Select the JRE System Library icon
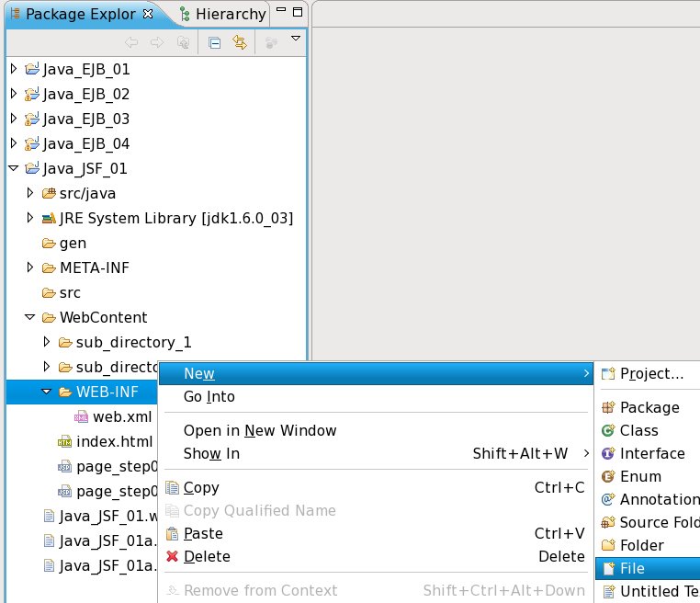 [49, 219]
